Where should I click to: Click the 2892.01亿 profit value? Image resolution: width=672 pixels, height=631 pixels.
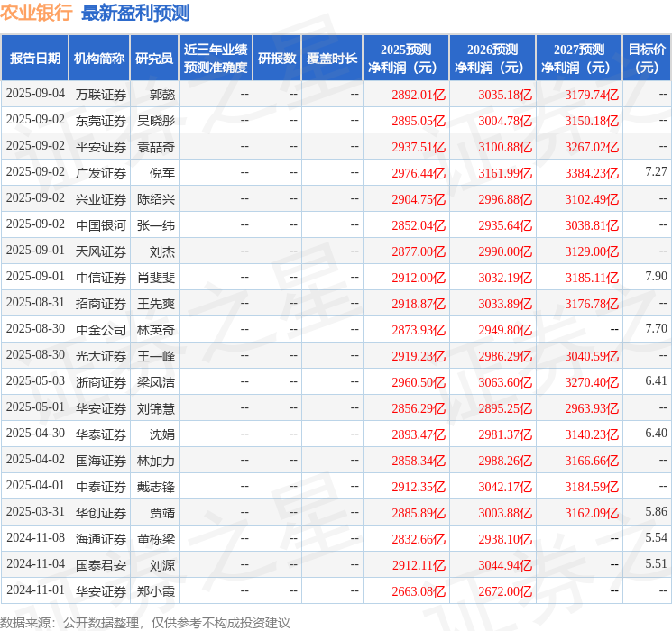click(419, 95)
